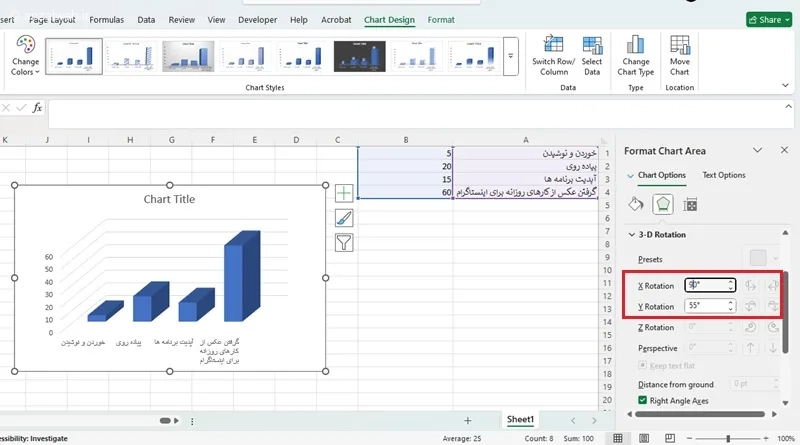Switch to the Format ribbon tab
The image size is (800, 445).
pyautogui.click(x=440, y=19)
